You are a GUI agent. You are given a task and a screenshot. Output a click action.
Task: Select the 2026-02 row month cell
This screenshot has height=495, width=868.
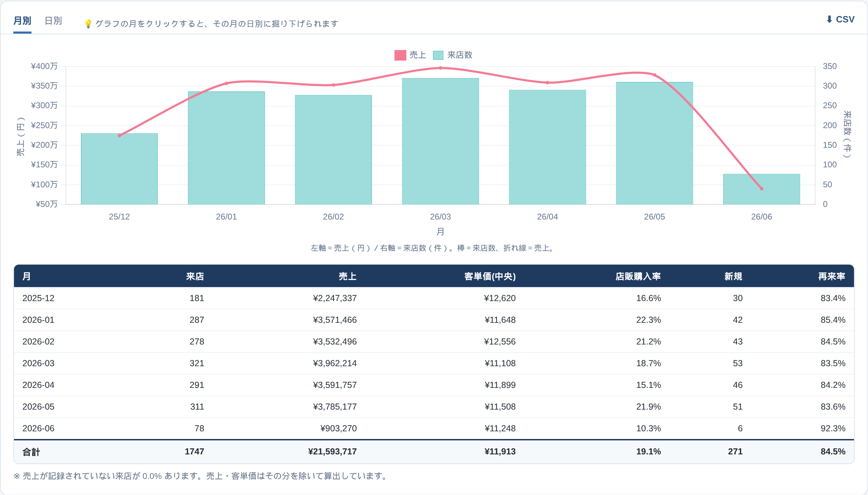click(38, 342)
